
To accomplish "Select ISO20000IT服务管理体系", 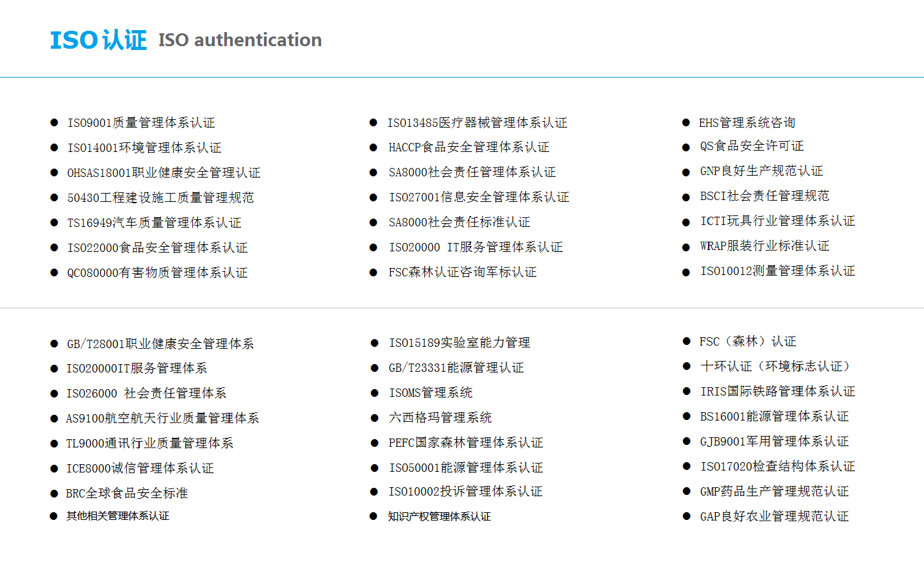I will click(x=136, y=368).
